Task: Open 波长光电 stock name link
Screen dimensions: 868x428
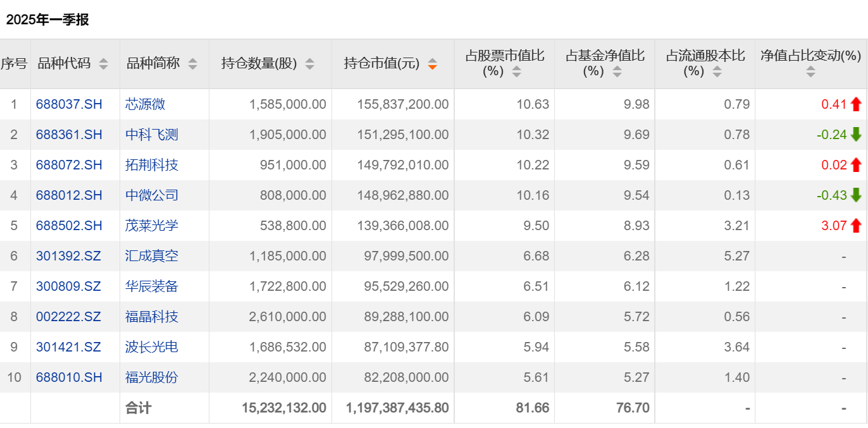Action: [x=152, y=347]
